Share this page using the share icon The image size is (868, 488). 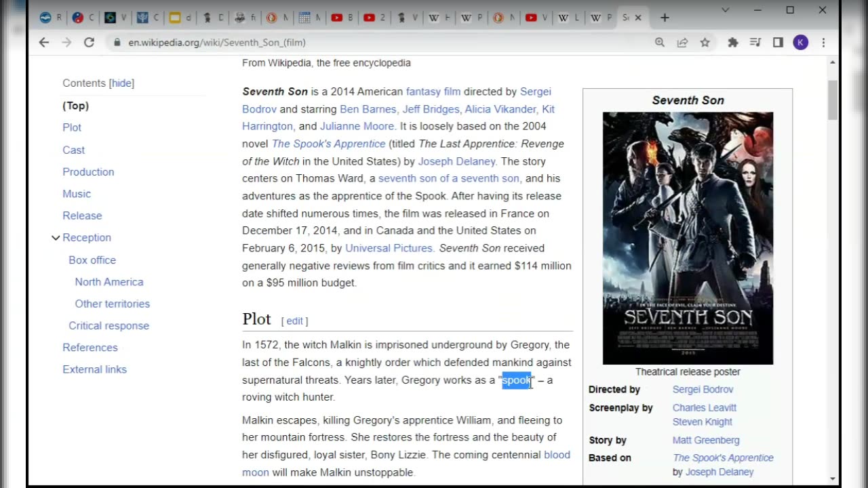[682, 42]
